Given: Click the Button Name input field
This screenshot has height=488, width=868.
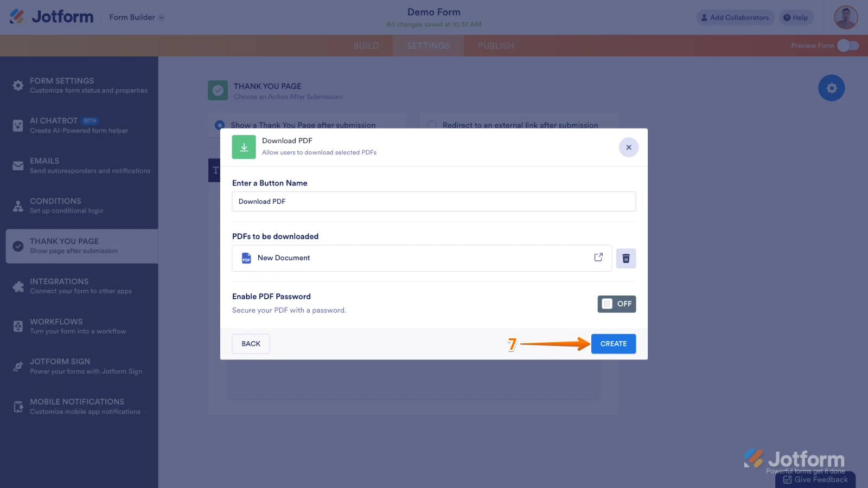Looking at the screenshot, I should click(x=434, y=202).
